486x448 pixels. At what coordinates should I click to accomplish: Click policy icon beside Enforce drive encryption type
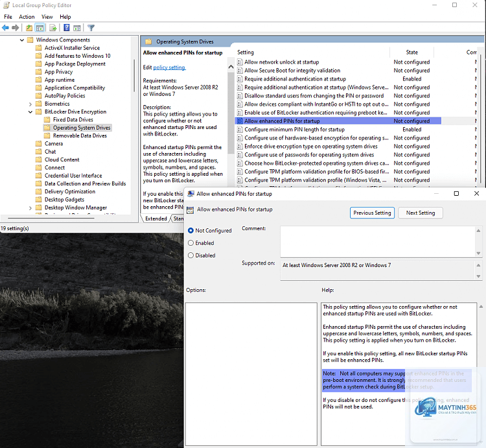pyautogui.click(x=240, y=147)
